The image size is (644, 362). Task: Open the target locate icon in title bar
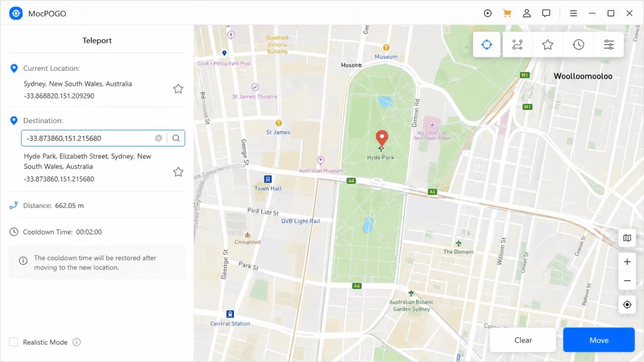pos(487,13)
